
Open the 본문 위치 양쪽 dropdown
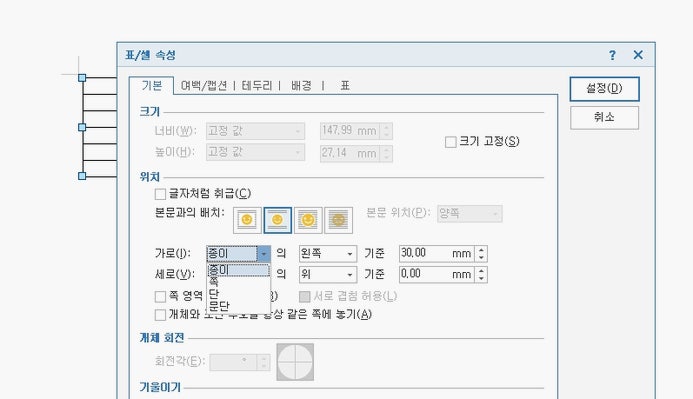470,214
